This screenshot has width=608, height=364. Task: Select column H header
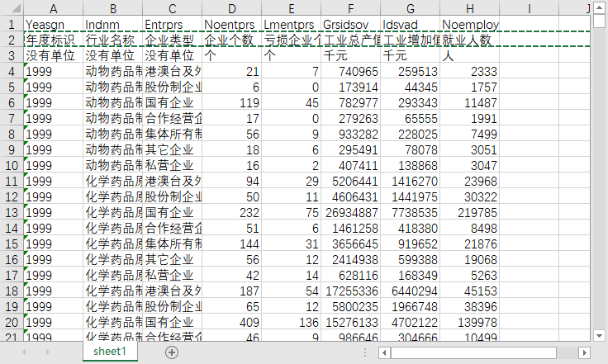pos(469,8)
